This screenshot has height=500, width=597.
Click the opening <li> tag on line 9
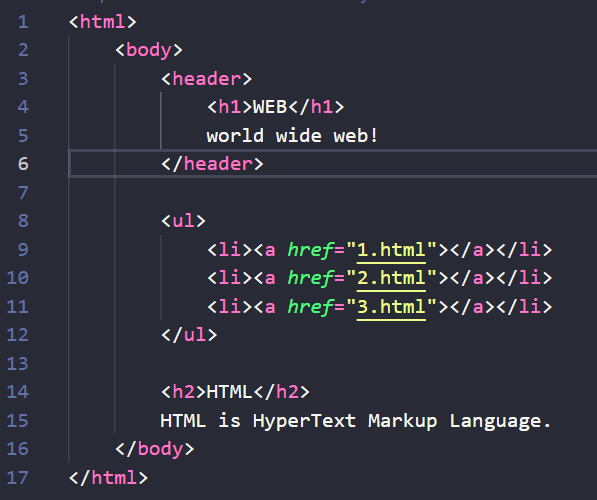[229, 250]
